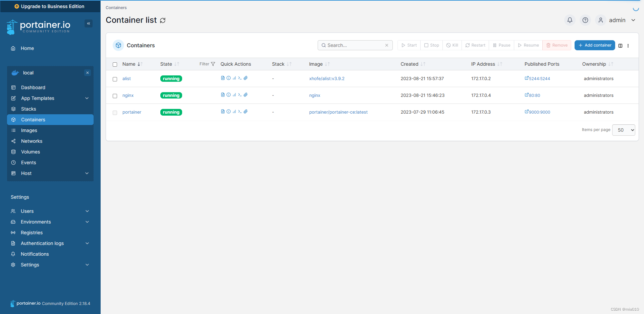Open inspect icon for portainer container

pyautogui.click(x=228, y=112)
